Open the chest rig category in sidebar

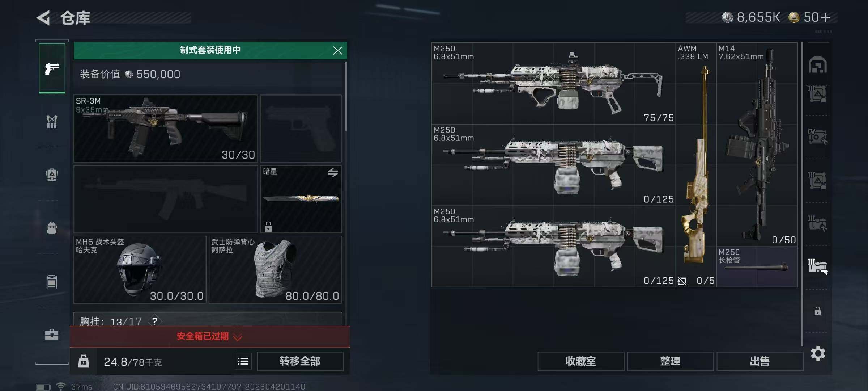(x=52, y=122)
